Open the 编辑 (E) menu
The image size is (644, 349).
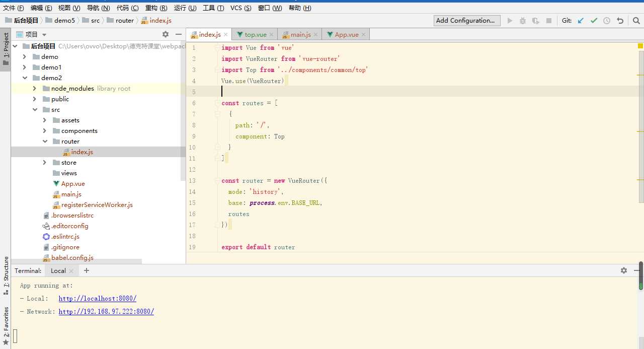(x=41, y=8)
